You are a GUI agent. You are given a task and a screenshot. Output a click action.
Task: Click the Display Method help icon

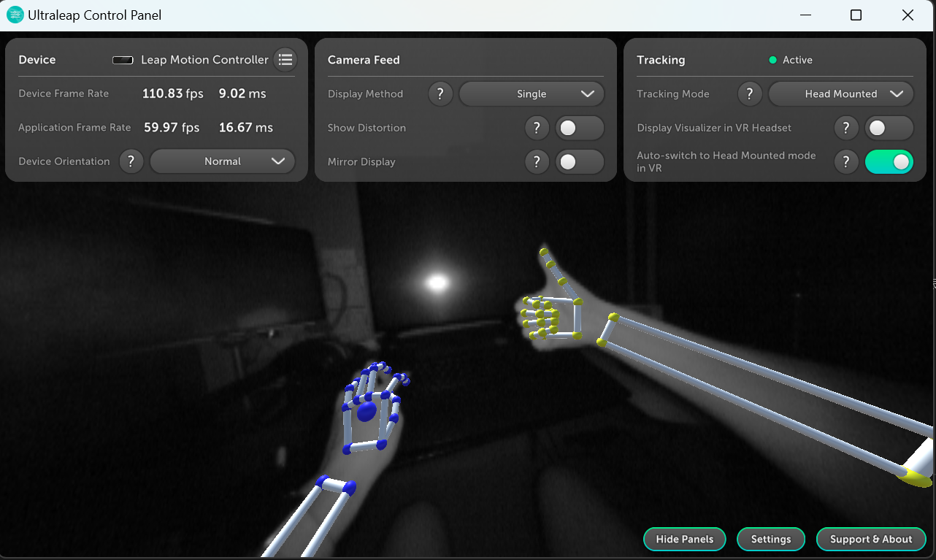click(x=440, y=94)
